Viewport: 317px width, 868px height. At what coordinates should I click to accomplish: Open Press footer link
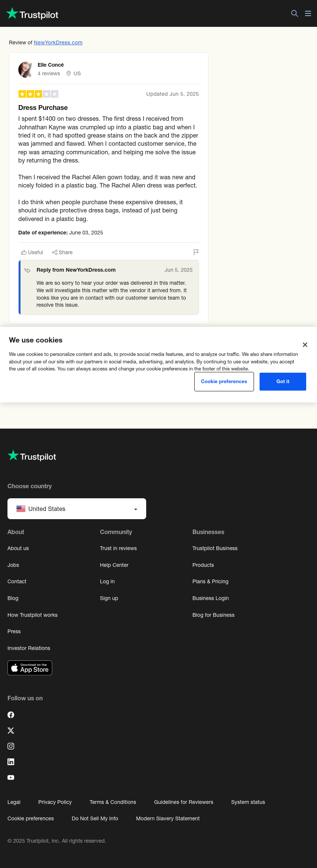coord(14,631)
